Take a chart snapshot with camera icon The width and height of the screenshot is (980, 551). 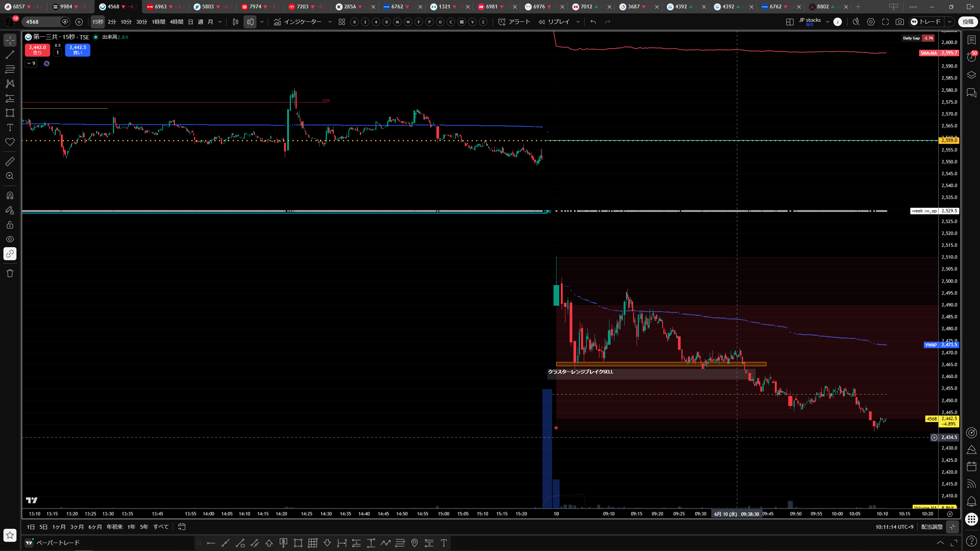(900, 22)
